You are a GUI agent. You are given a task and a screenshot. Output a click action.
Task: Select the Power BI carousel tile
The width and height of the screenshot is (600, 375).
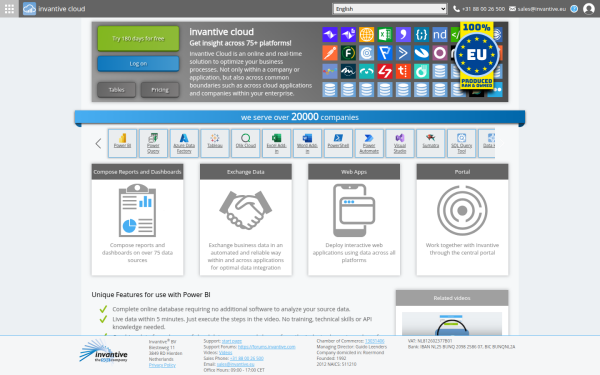122,143
